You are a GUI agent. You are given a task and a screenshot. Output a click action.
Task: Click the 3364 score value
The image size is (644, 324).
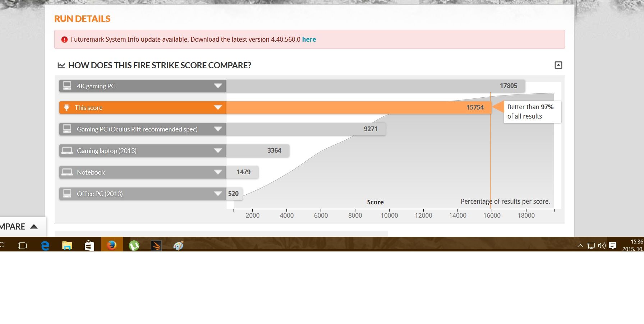(x=274, y=151)
